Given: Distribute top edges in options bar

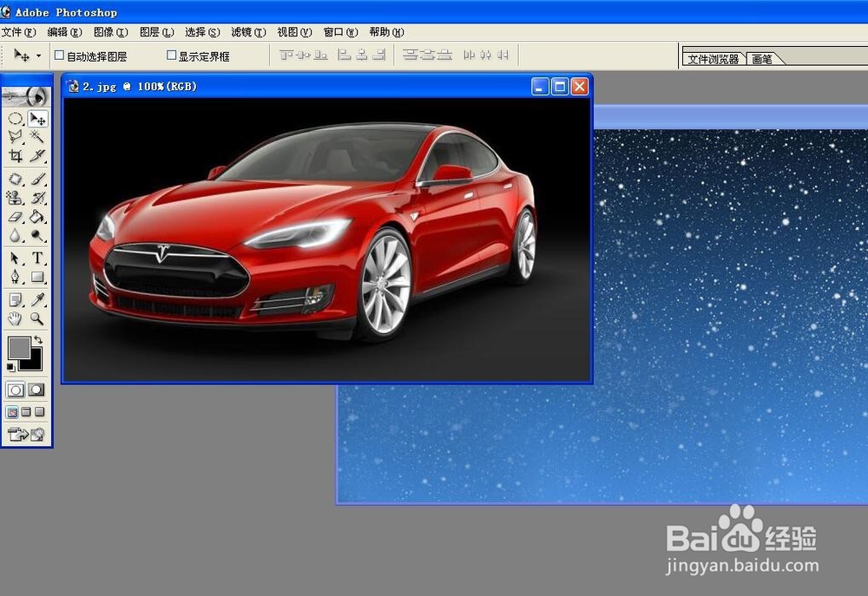Looking at the screenshot, I should [x=411, y=55].
